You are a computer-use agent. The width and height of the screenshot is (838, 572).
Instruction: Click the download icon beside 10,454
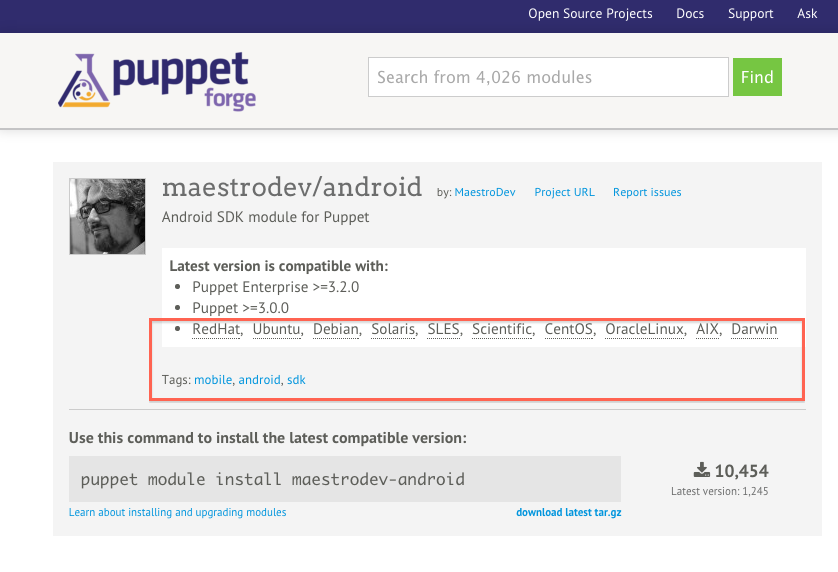pyautogui.click(x=701, y=470)
